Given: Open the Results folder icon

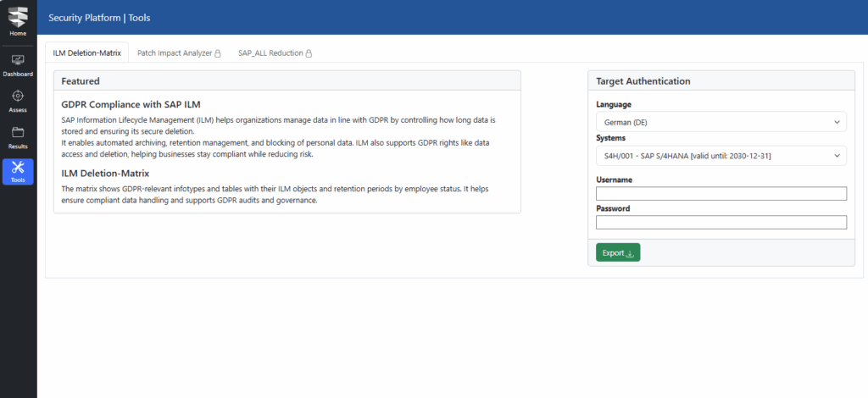Looking at the screenshot, I should 18,132.
